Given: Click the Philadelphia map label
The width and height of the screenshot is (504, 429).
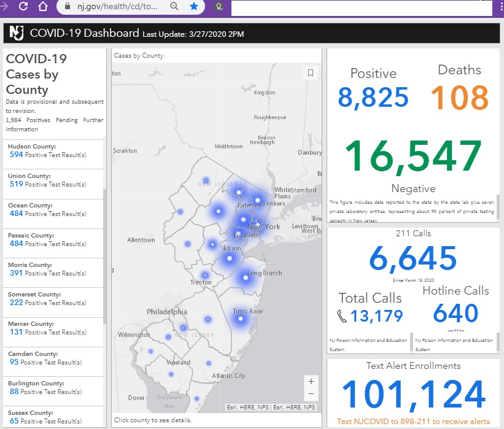Looking at the screenshot, I should point(167,312).
